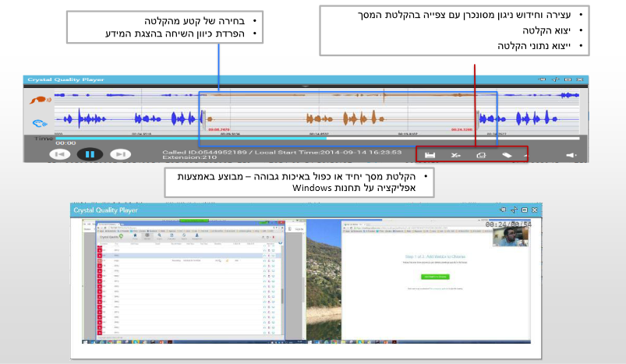Close the lower Crystal Quality Player window
The image size is (626, 364).
(x=535, y=210)
